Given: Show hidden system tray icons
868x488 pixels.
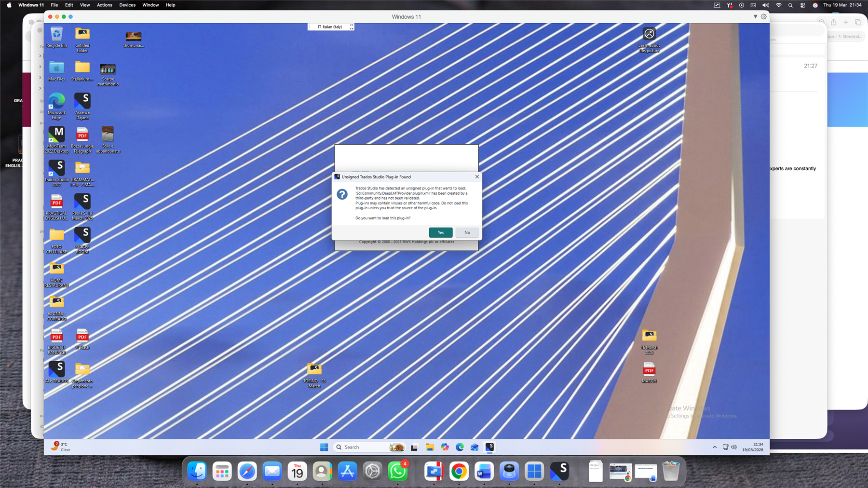Looking at the screenshot, I should [715, 447].
